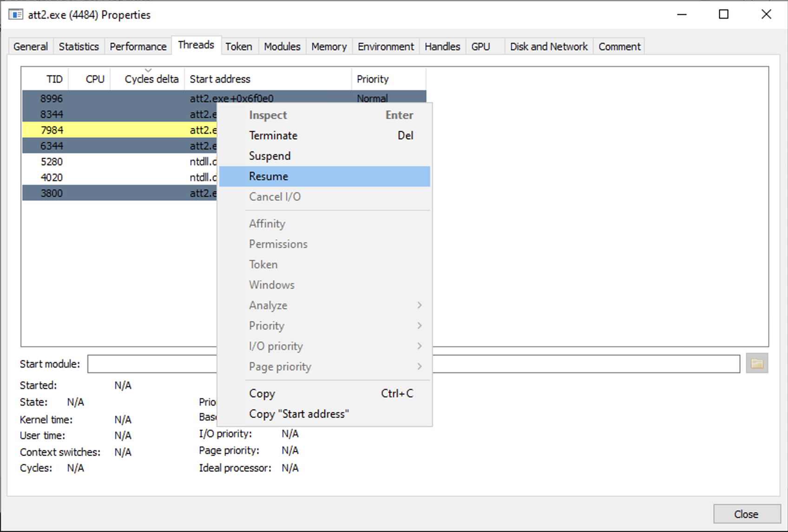Switch to the Modules tab
The width and height of the screenshot is (788, 532).
282,46
